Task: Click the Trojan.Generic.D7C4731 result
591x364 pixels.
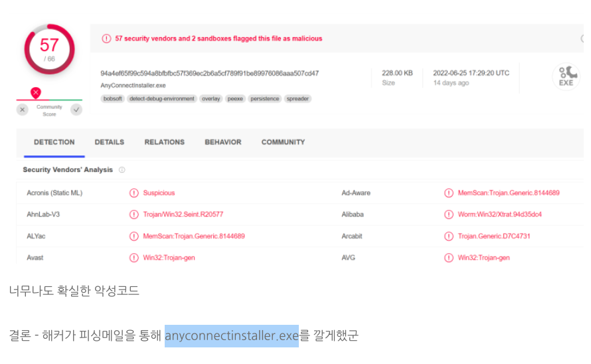Action: point(494,236)
